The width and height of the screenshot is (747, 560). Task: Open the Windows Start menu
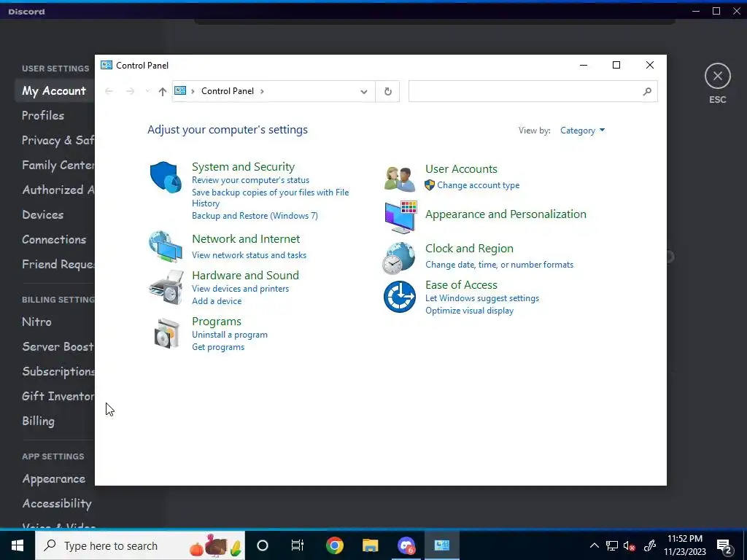coord(18,545)
